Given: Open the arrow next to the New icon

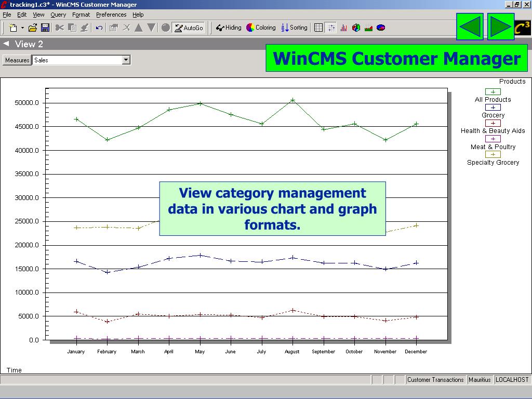Looking at the screenshot, I should click(x=22, y=28).
